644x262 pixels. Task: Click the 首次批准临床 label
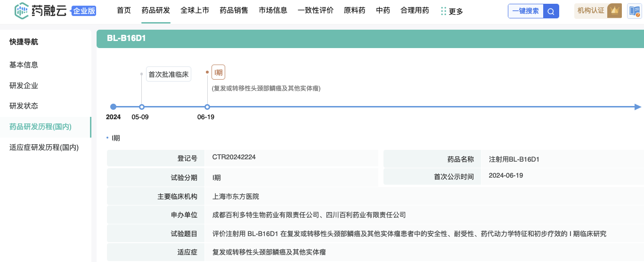168,74
